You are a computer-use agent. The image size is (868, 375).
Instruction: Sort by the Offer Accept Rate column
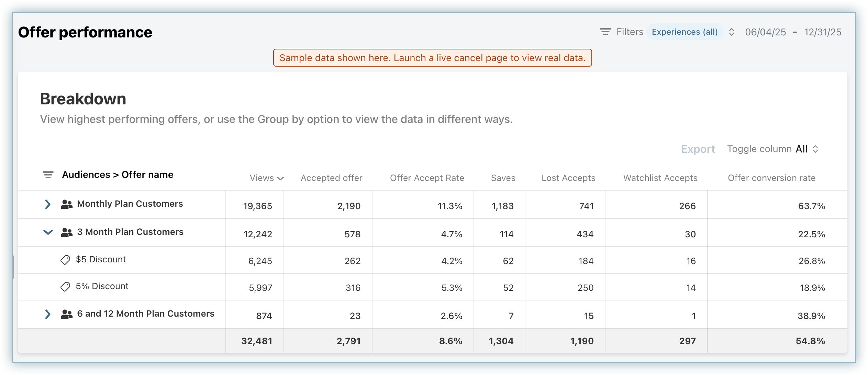(427, 178)
